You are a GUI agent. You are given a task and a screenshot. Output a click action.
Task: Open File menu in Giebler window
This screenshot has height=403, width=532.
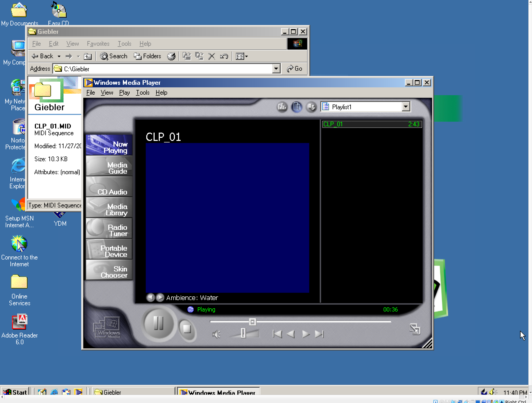point(36,44)
